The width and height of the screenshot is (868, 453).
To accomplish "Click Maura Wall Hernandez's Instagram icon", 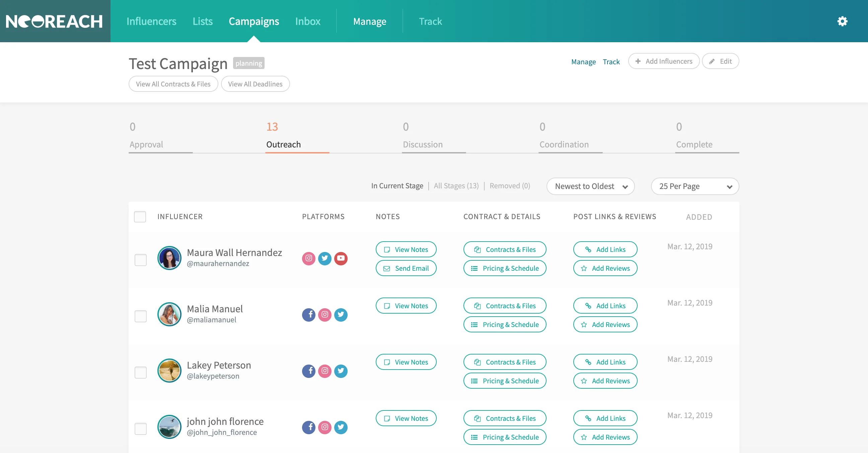I will point(308,259).
